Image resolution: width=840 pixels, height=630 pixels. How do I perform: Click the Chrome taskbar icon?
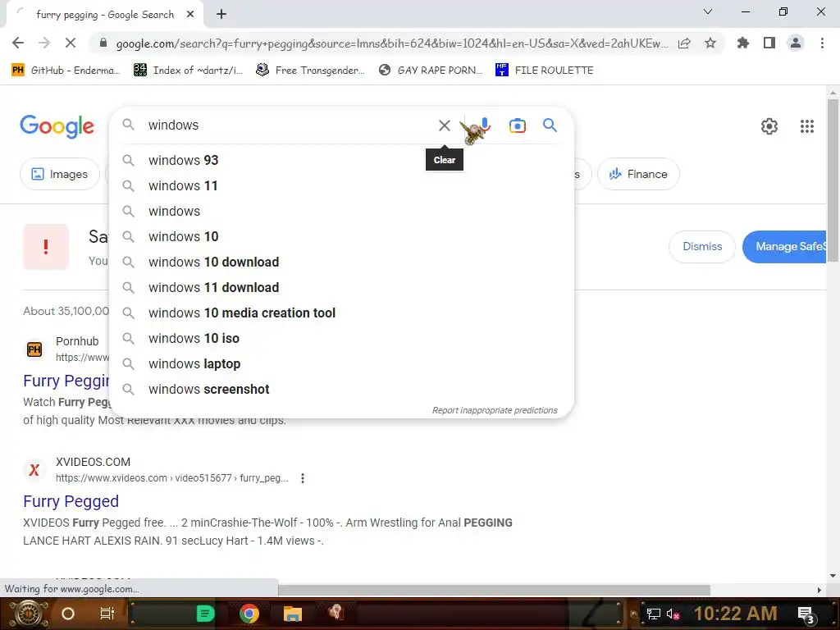[x=249, y=614]
